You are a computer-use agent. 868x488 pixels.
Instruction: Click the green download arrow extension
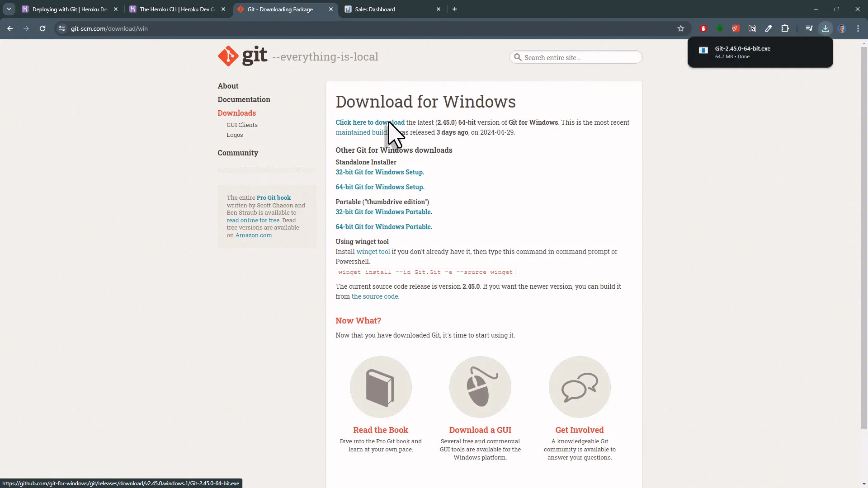click(720, 28)
